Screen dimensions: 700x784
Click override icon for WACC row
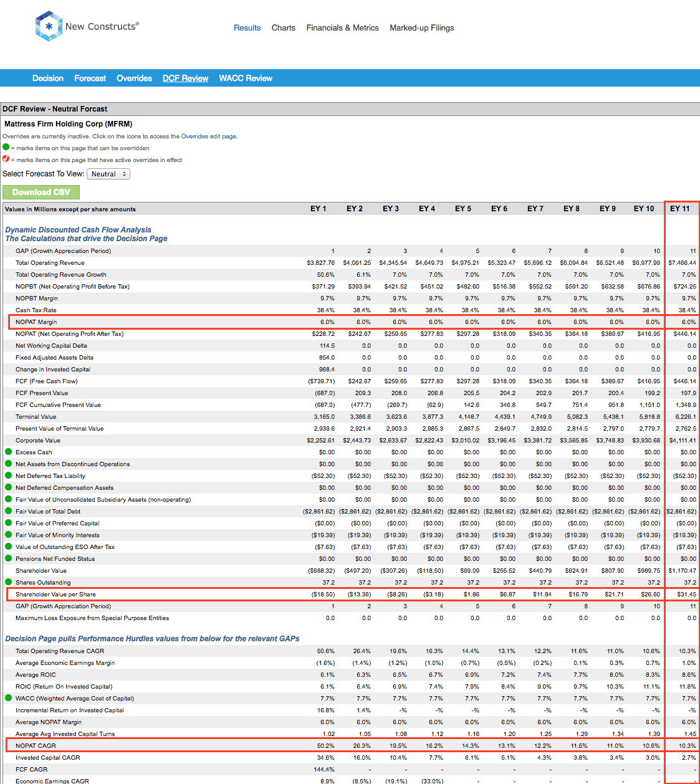[9, 698]
